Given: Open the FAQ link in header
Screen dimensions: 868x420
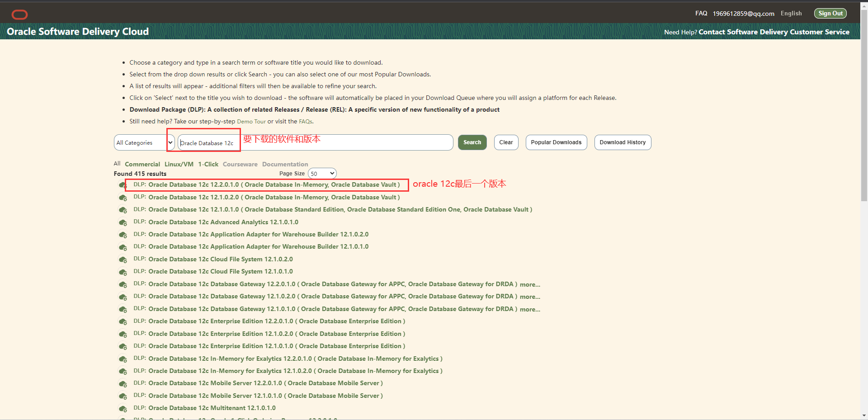Looking at the screenshot, I should click(701, 14).
